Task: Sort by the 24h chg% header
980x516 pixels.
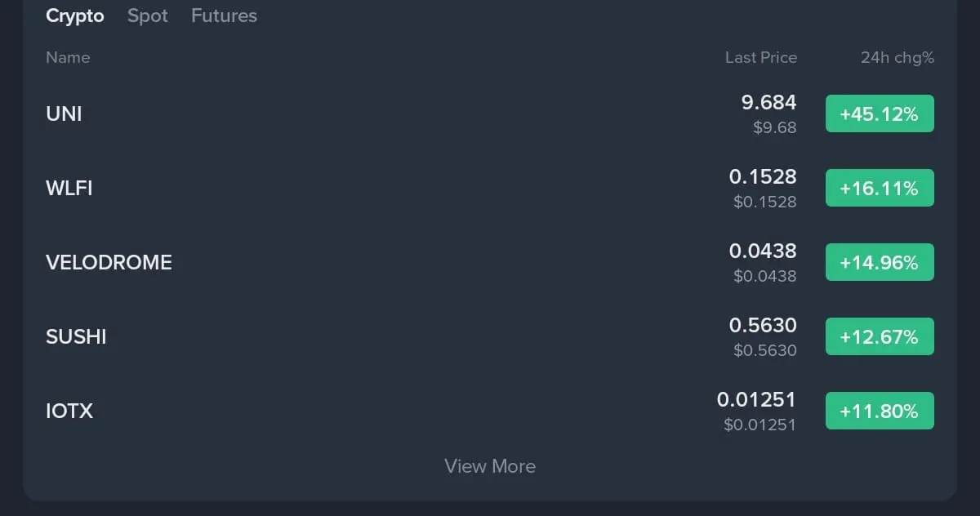Action: click(898, 57)
